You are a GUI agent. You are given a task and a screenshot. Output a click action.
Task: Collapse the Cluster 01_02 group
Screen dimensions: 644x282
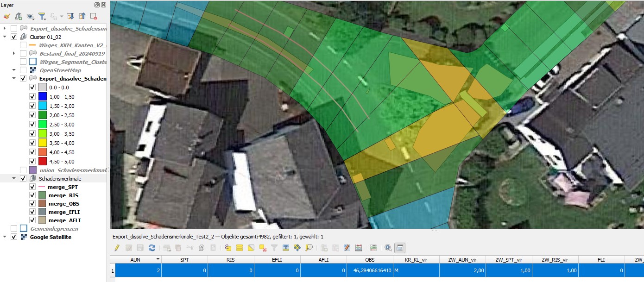click(5, 37)
